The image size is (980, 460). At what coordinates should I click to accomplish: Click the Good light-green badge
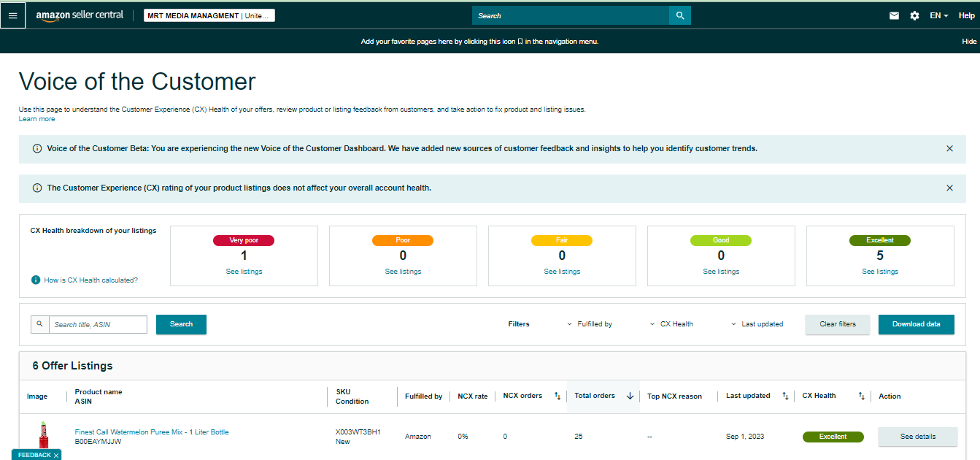(x=721, y=240)
